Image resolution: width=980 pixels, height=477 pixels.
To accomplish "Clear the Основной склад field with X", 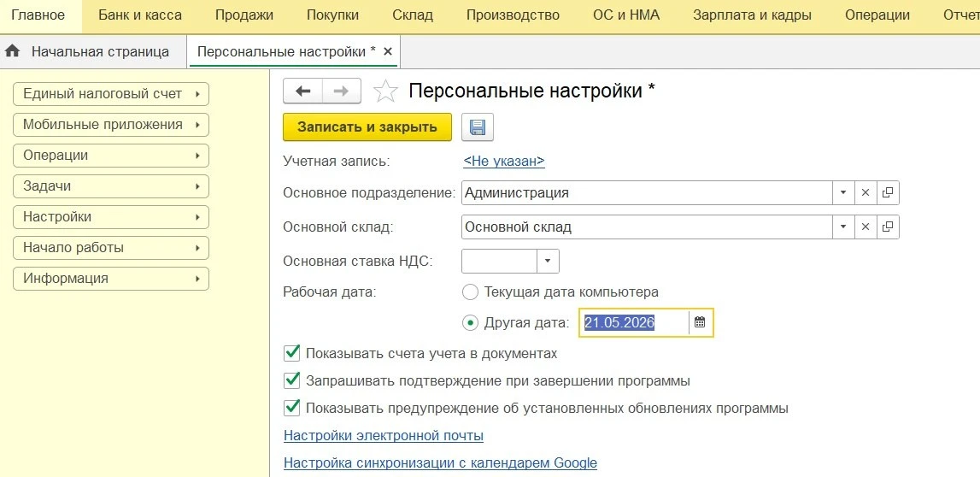I will tap(866, 227).
